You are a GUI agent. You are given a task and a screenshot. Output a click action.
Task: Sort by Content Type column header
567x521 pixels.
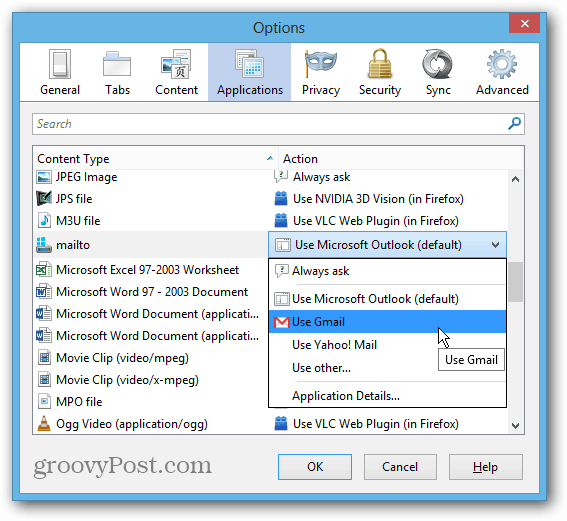[x=155, y=159]
